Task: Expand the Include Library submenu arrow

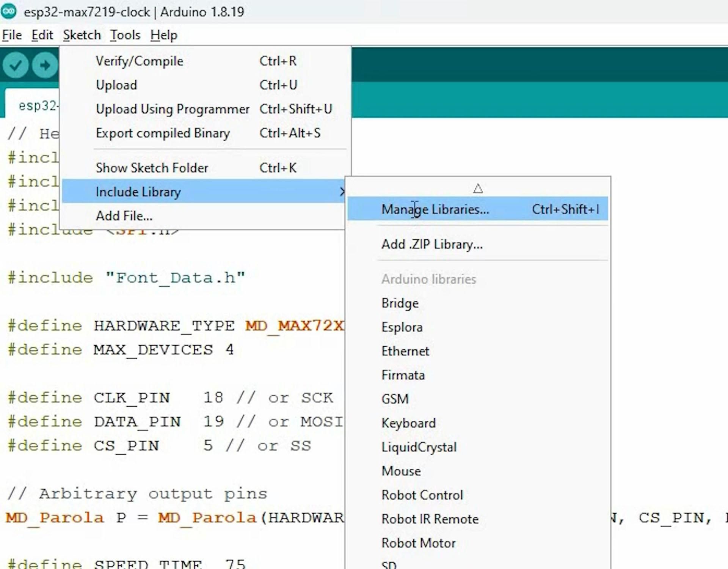Action: pyautogui.click(x=342, y=192)
